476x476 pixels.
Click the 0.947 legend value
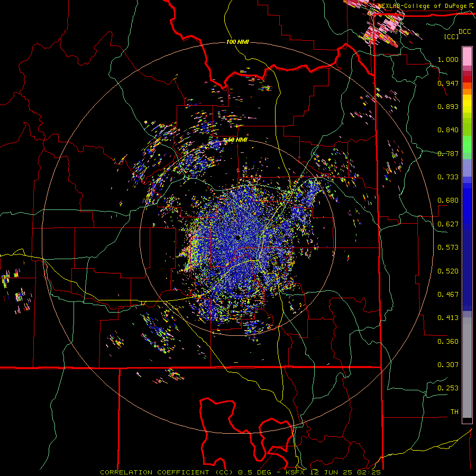pos(448,83)
